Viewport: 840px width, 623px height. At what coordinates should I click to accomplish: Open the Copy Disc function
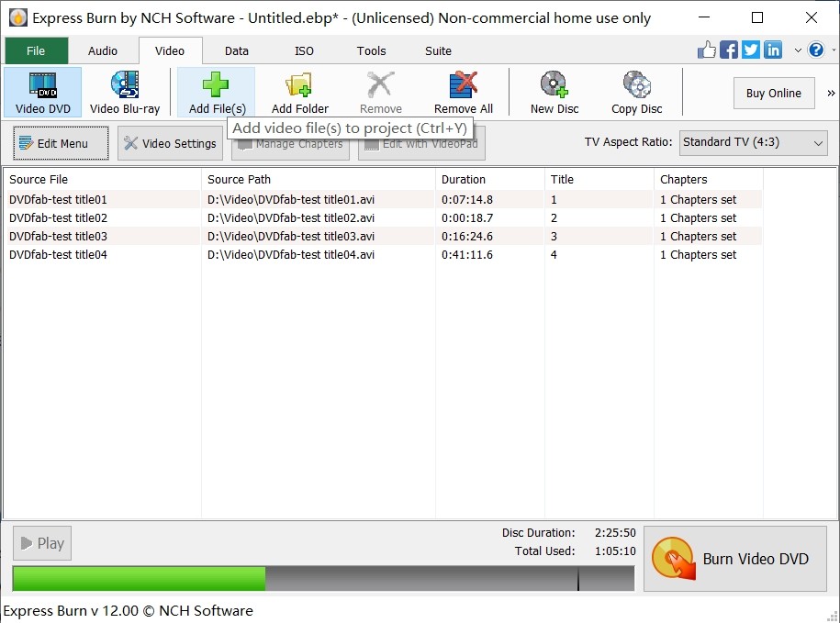click(637, 91)
